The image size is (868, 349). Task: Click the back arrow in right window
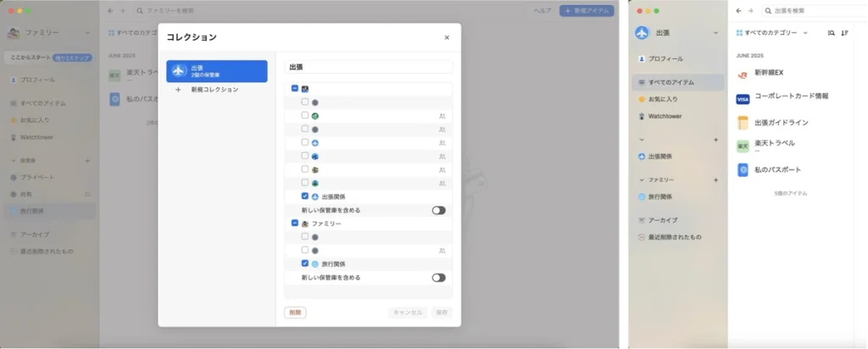click(x=738, y=11)
